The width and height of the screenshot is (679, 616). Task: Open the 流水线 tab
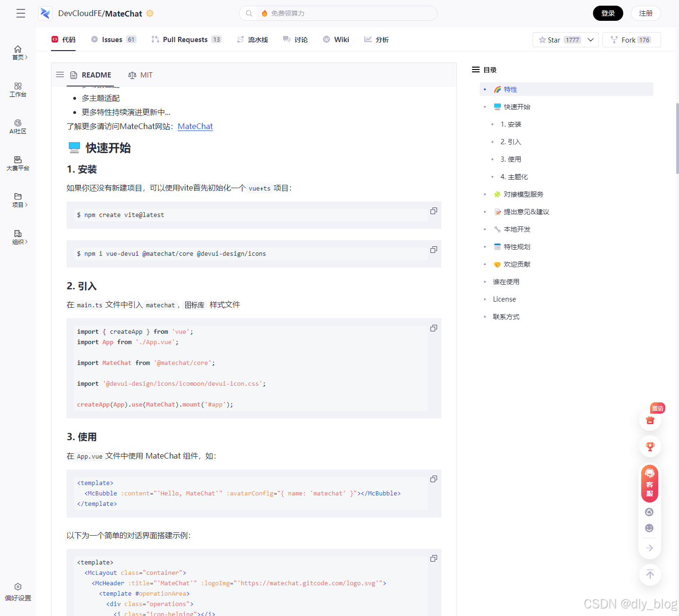pos(252,40)
